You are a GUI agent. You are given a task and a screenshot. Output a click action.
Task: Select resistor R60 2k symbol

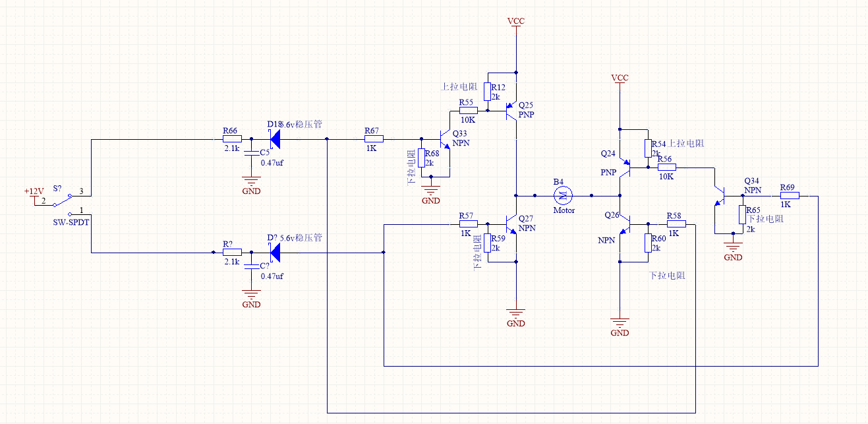[648, 243]
